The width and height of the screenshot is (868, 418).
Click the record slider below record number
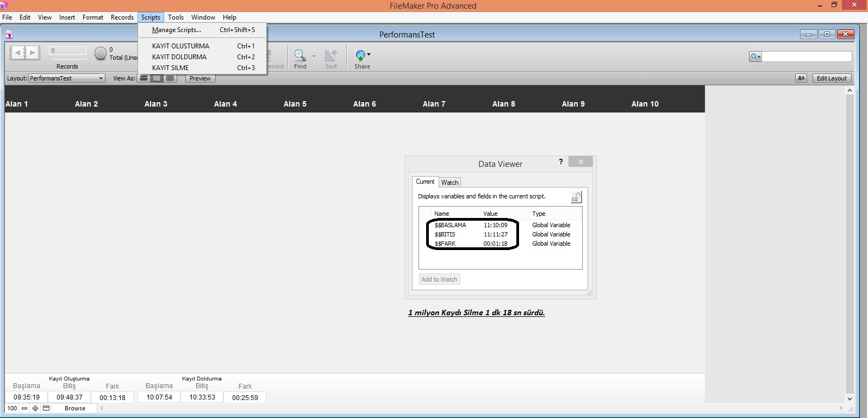(67, 59)
